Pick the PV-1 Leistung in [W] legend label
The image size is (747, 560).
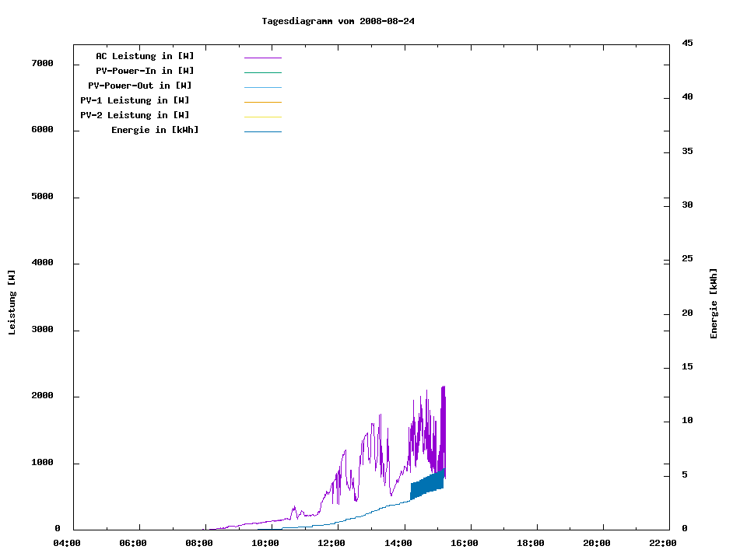point(135,100)
